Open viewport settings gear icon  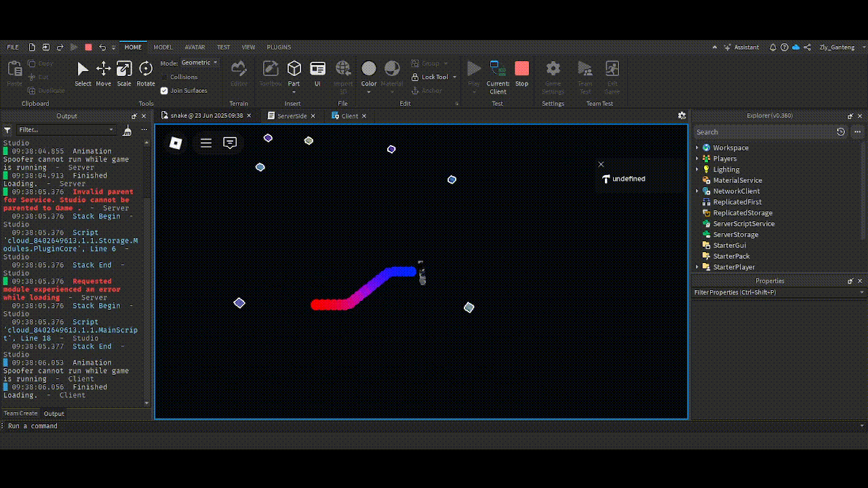(682, 116)
